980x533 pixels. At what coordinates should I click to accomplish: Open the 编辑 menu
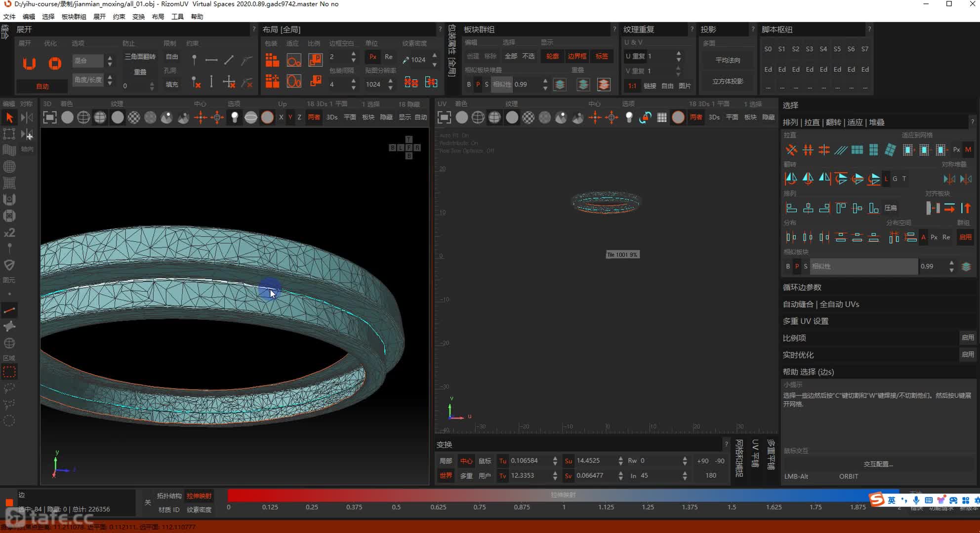click(x=29, y=16)
